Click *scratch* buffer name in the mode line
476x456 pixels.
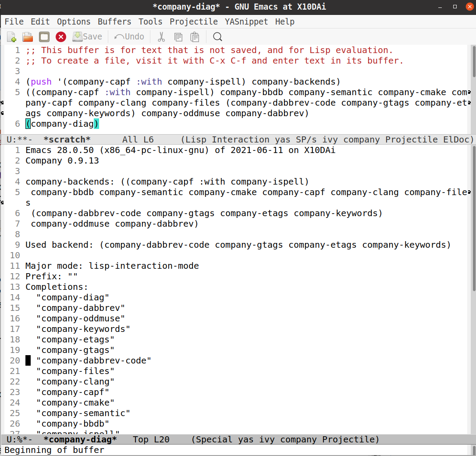click(67, 140)
